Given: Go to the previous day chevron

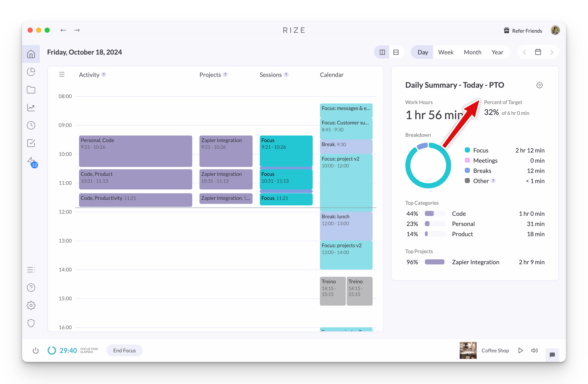Looking at the screenshot, I should coord(524,52).
